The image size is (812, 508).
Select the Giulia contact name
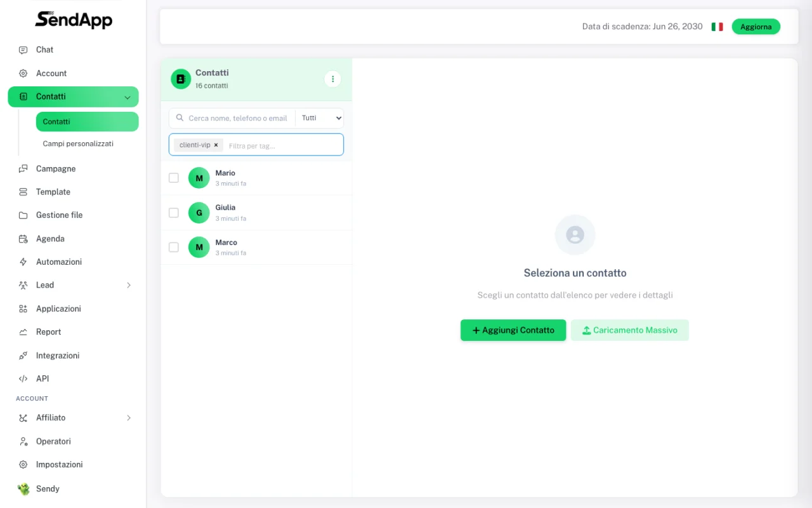click(x=225, y=208)
